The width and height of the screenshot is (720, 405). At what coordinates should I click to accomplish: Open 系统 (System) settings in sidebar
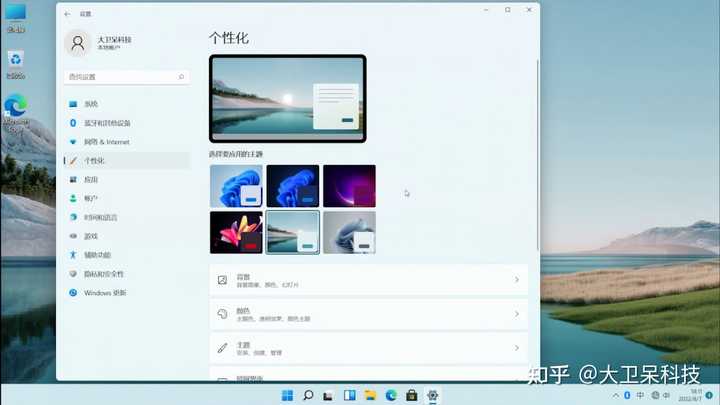tap(127, 104)
